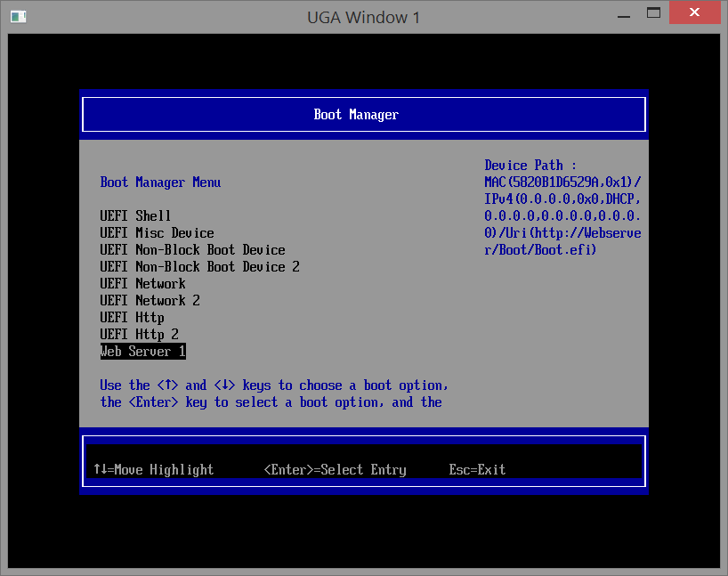Pick the UEFI Non-Block Boot Device 2 entry
The image size is (728, 576).
(199, 267)
